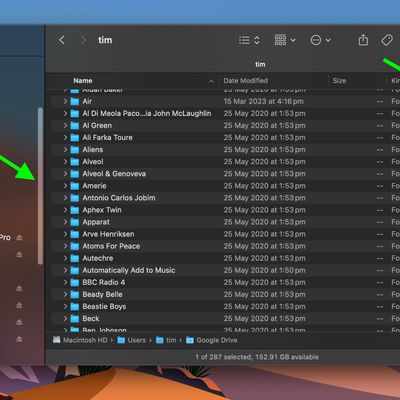The image size is (400, 400).
Task: Click the Arve Henriksen folder icon
Action: point(75,234)
